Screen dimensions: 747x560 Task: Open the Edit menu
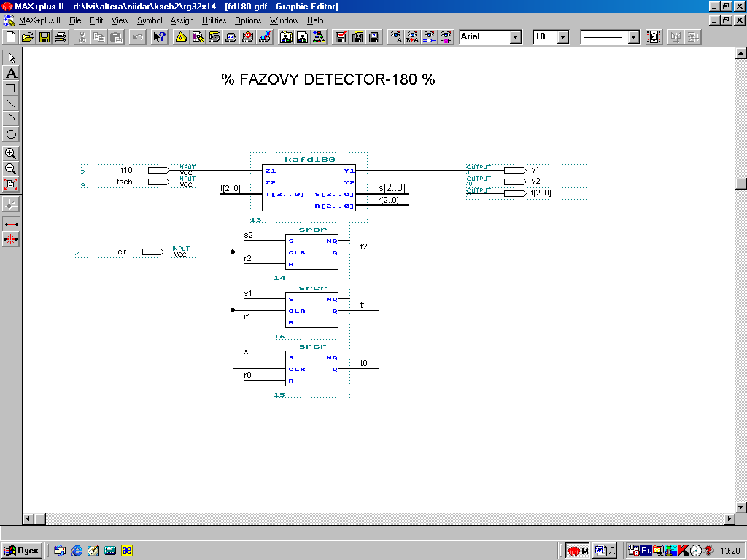[x=96, y=20]
